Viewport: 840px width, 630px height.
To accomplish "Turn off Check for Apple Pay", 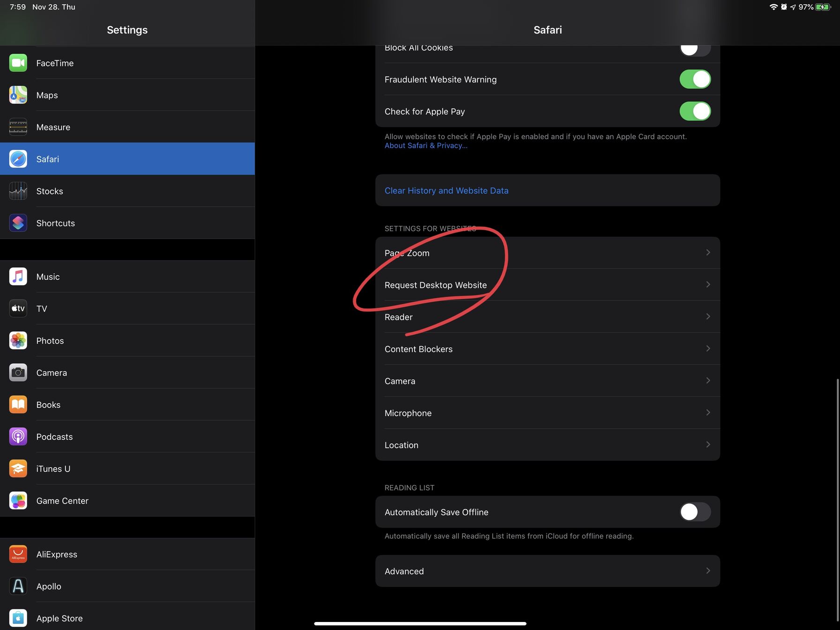I will [x=695, y=111].
